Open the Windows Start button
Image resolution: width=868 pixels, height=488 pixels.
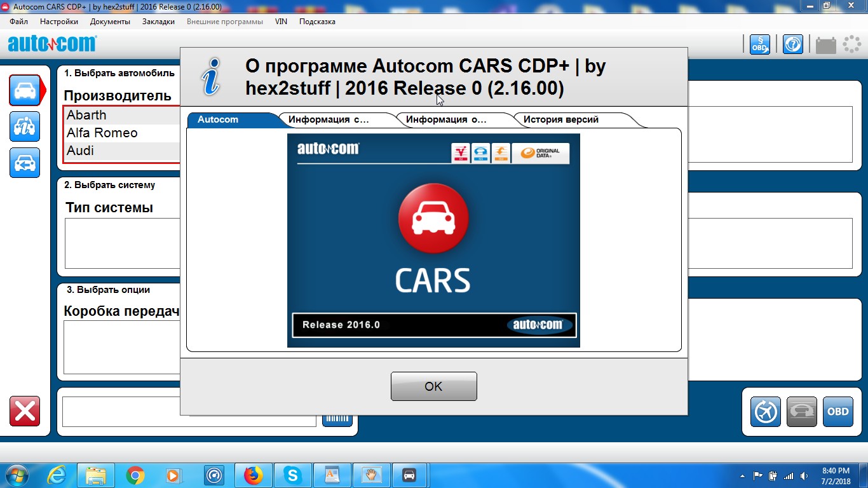click(x=16, y=475)
